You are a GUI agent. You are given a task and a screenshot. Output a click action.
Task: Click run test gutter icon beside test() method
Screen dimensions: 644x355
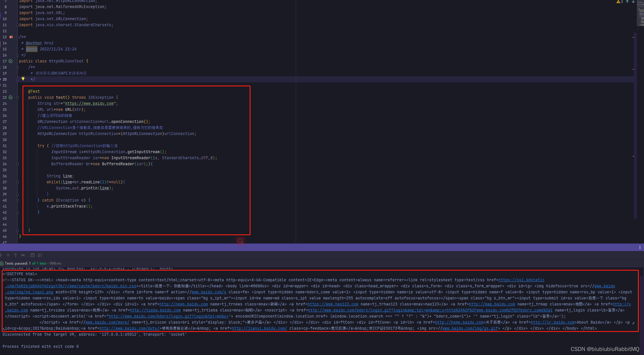tap(11, 97)
